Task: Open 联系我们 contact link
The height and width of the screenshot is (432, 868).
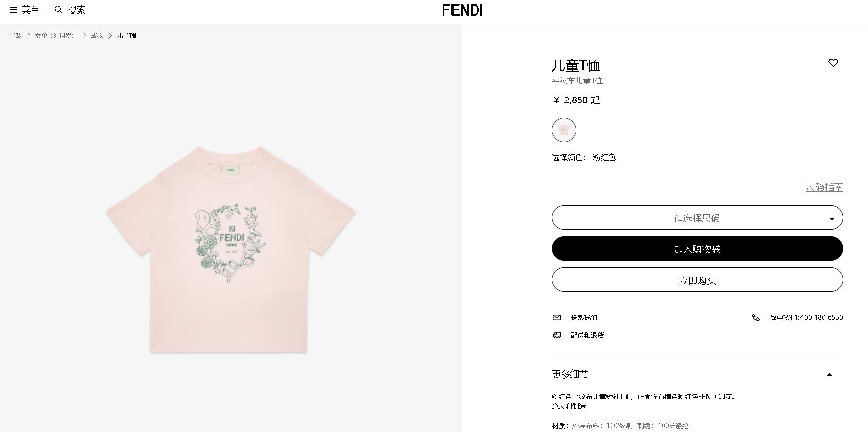Action: 583,317
